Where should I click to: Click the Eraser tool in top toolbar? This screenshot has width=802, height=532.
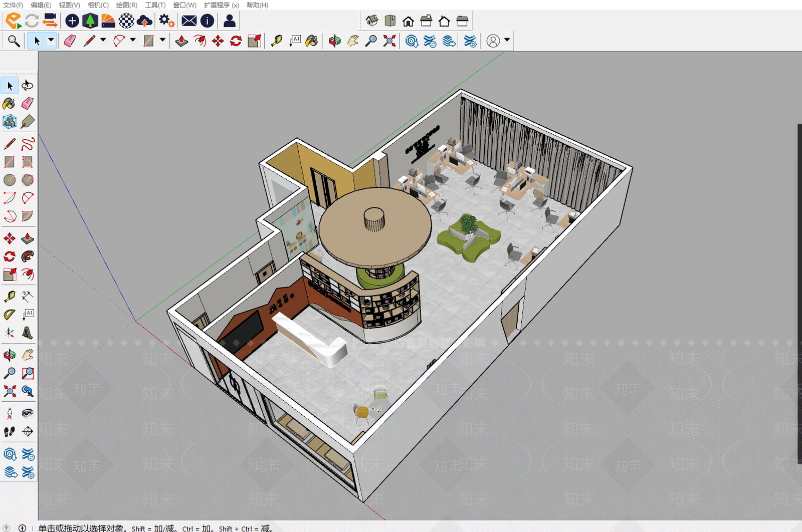pyautogui.click(x=70, y=41)
